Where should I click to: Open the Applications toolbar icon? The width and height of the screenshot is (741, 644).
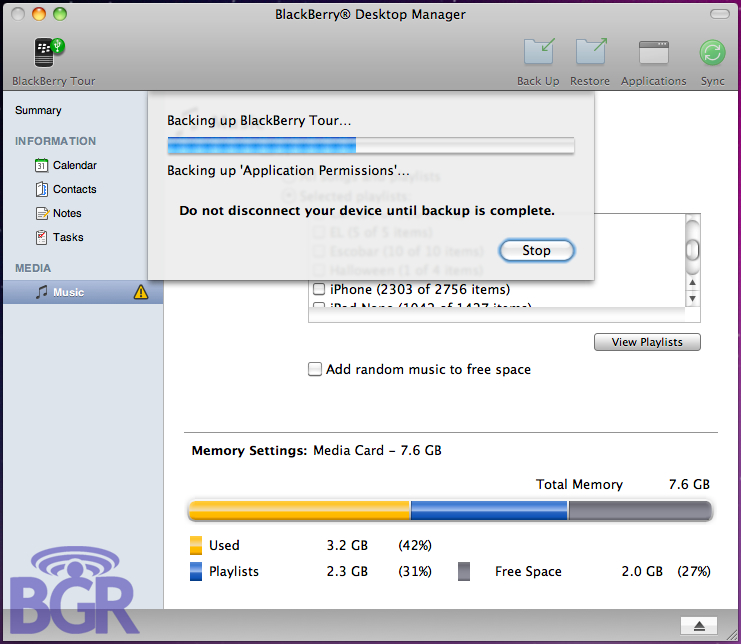654,52
